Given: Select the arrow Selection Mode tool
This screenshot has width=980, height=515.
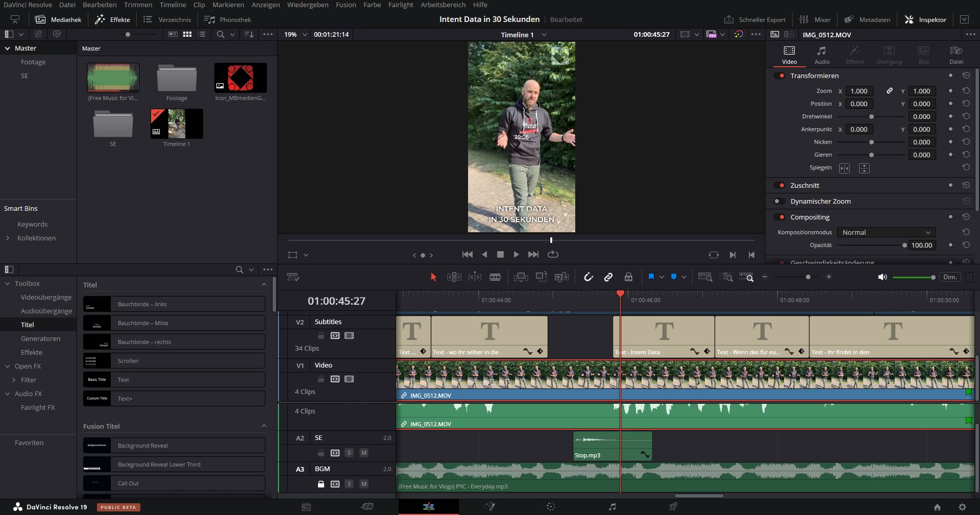Looking at the screenshot, I should click(x=433, y=277).
